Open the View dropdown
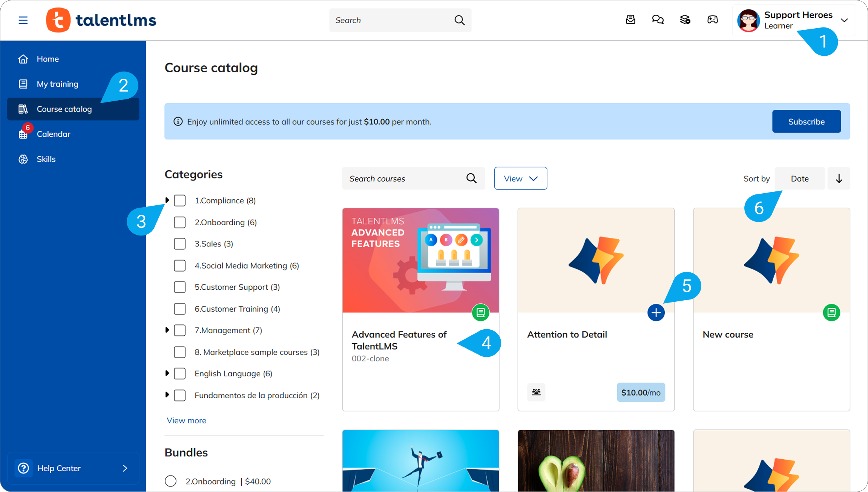Image resolution: width=868 pixels, height=492 pixels. [520, 178]
